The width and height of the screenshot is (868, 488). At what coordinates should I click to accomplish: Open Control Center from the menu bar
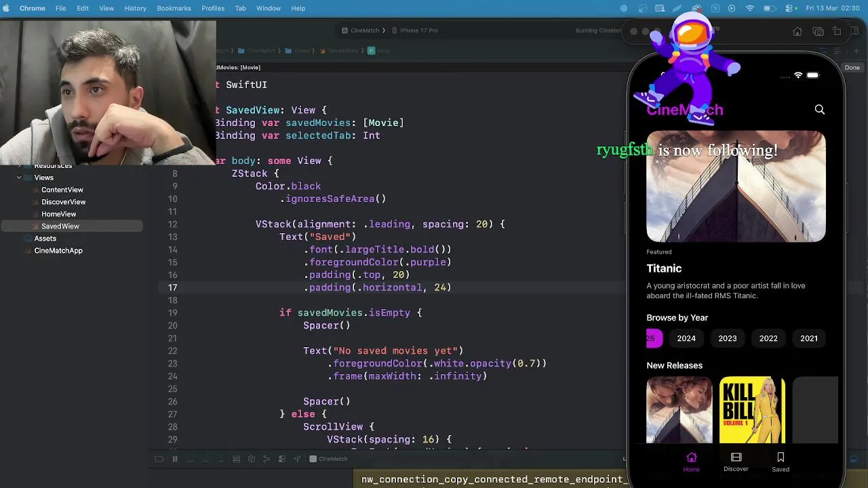pyautogui.click(x=788, y=8)
